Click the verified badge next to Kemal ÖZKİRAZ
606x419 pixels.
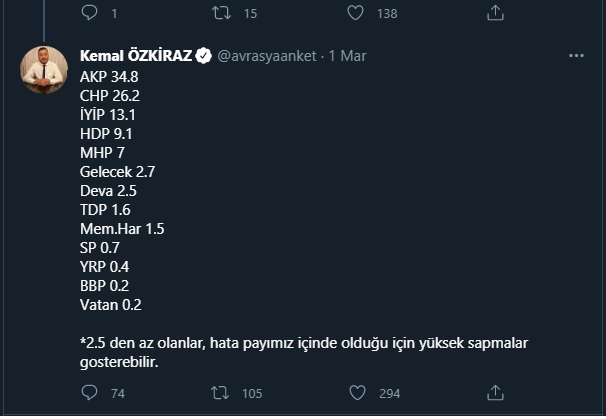(x=202, y=55)
